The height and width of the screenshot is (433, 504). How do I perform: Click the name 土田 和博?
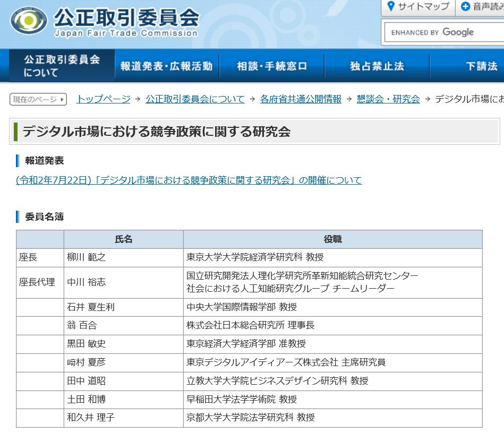coord(86,400)
